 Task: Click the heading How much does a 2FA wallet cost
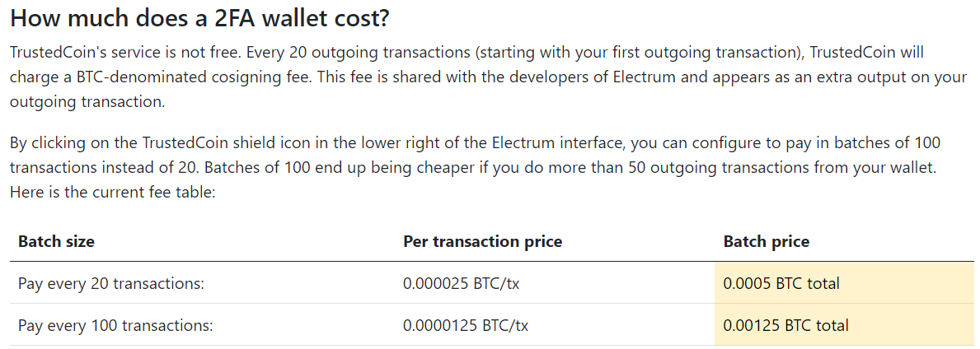200,18
